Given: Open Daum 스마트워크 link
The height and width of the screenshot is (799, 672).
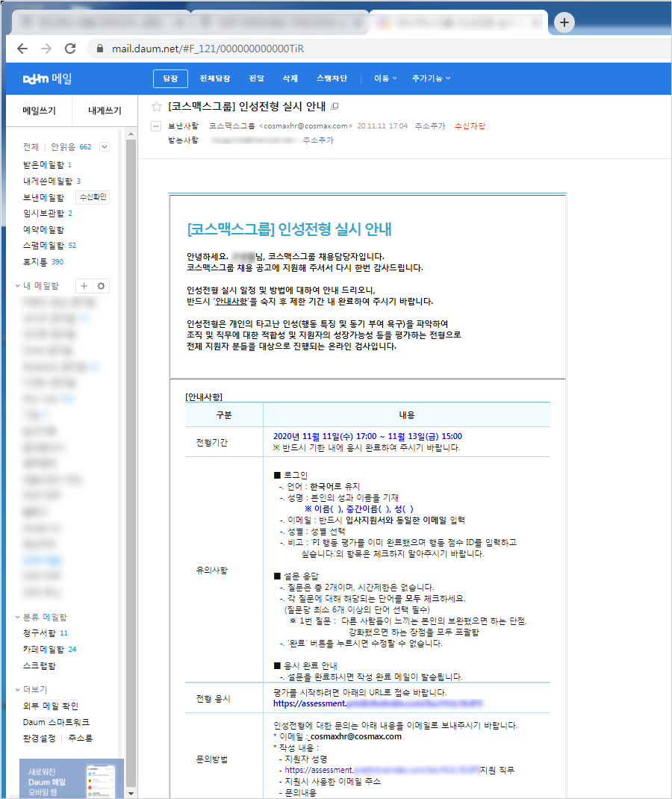Looking at the screenshot, I should click(56, 722).
